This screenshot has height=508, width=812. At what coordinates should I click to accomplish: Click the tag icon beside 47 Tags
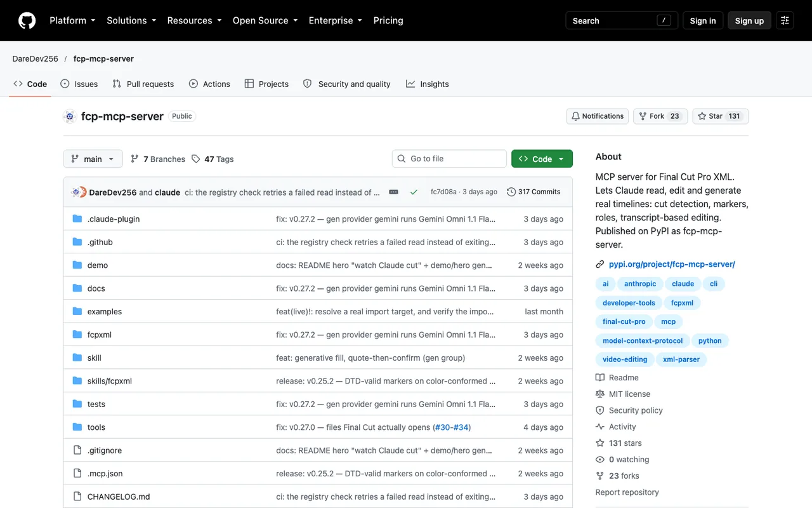pyautogui.click(x=196, y=159)
